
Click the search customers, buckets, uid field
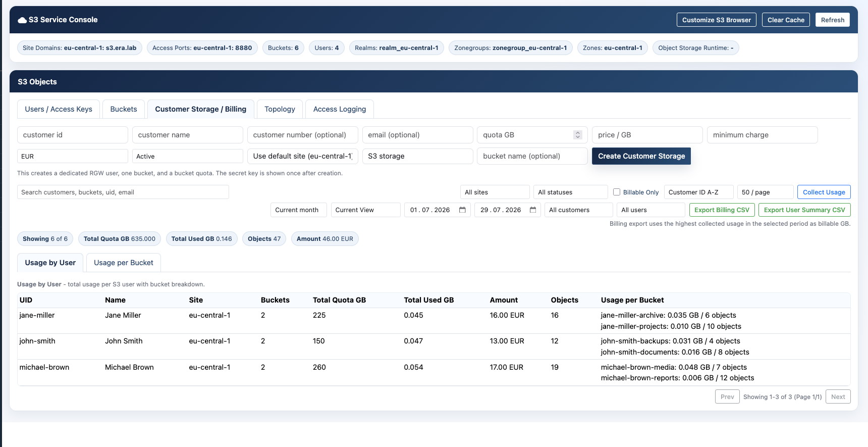coord(123,192)
